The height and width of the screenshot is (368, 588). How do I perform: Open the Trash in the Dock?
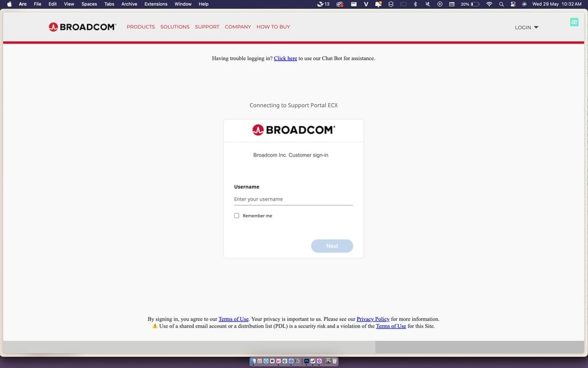pos(335,361)
